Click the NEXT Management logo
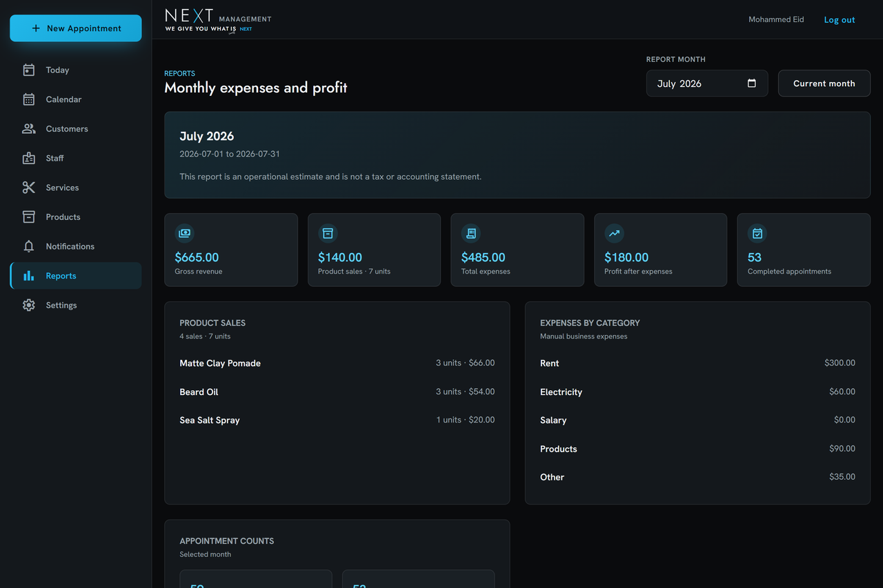The height and width of the screenshot is (588, 883). 218,20
